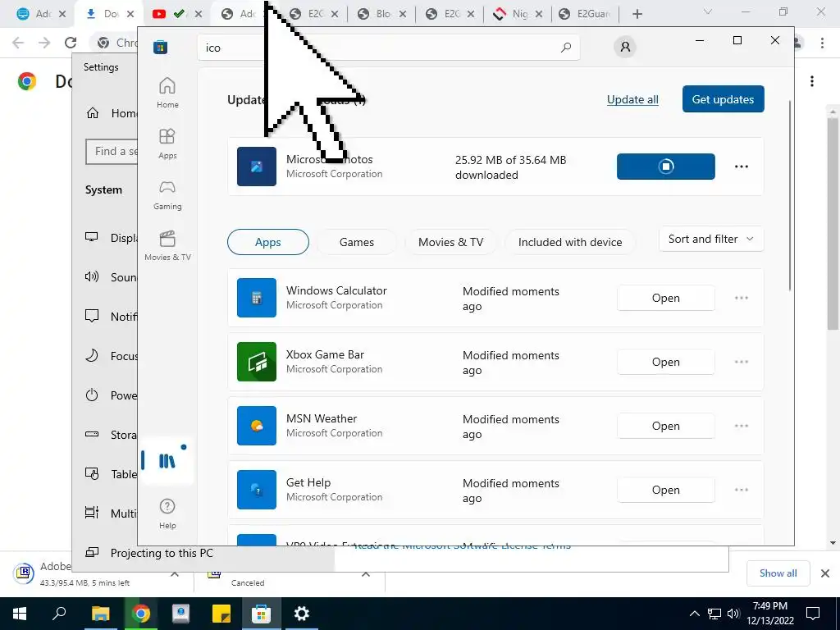Viewport: 840px width, 630px height.
Task: Open Store user account profile icon
Action: [x=624, y=47]
